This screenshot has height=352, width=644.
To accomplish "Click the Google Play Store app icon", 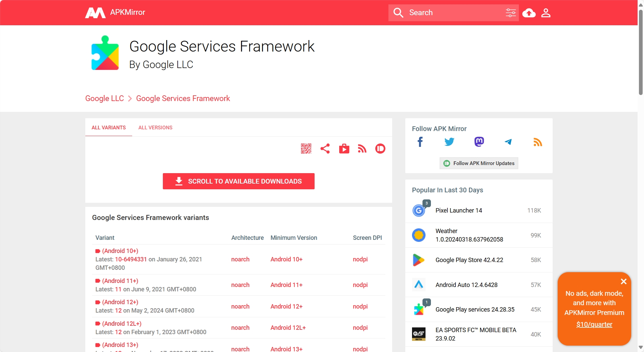I will 419,260.
